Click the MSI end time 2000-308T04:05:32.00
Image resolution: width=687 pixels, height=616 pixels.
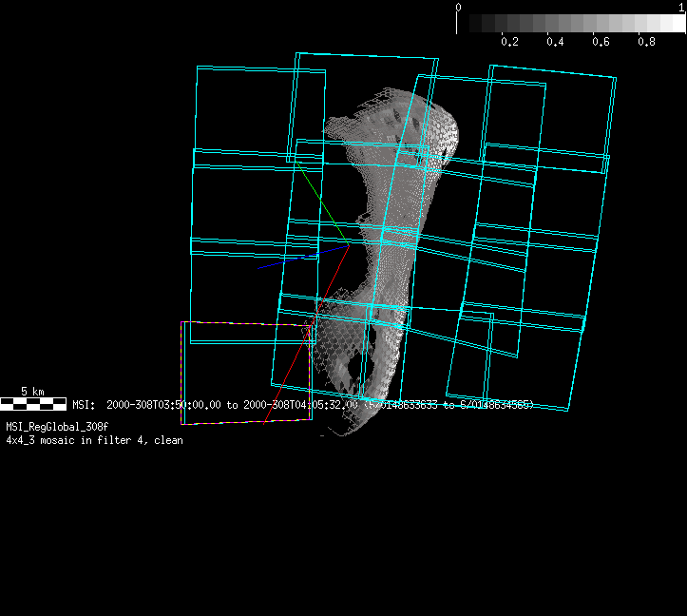[301, 405]
